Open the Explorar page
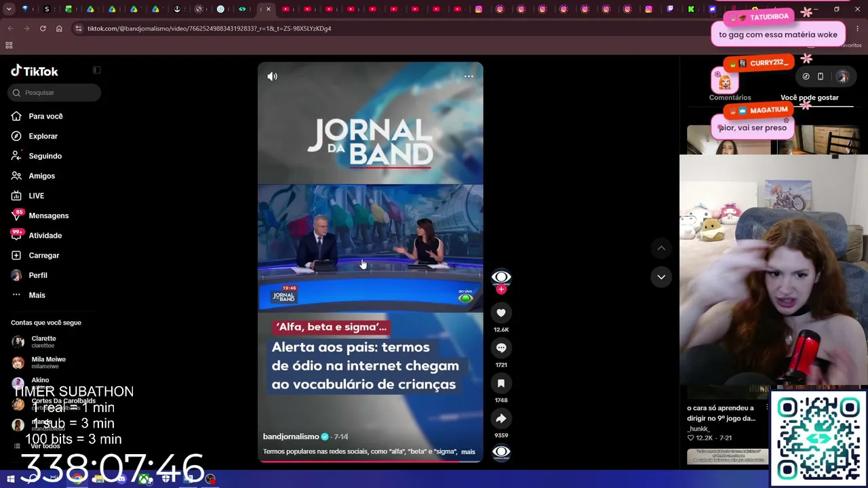 [43, 136]
